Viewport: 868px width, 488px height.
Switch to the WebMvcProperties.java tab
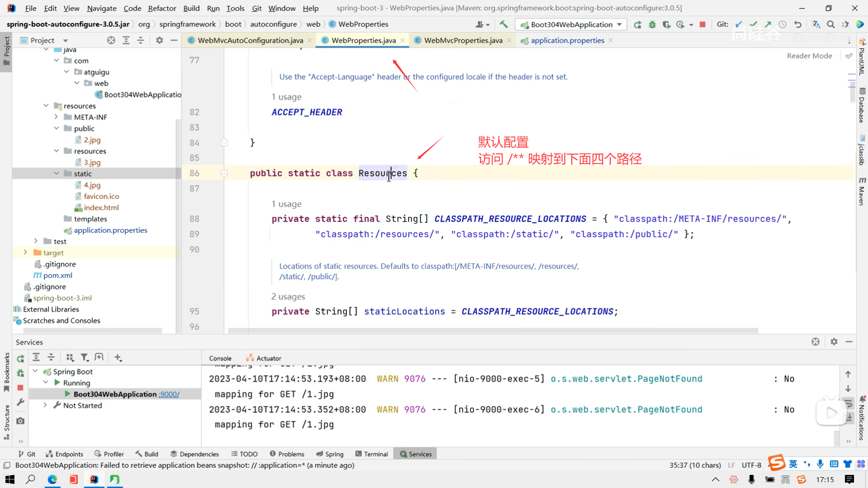tap(463, 40)
